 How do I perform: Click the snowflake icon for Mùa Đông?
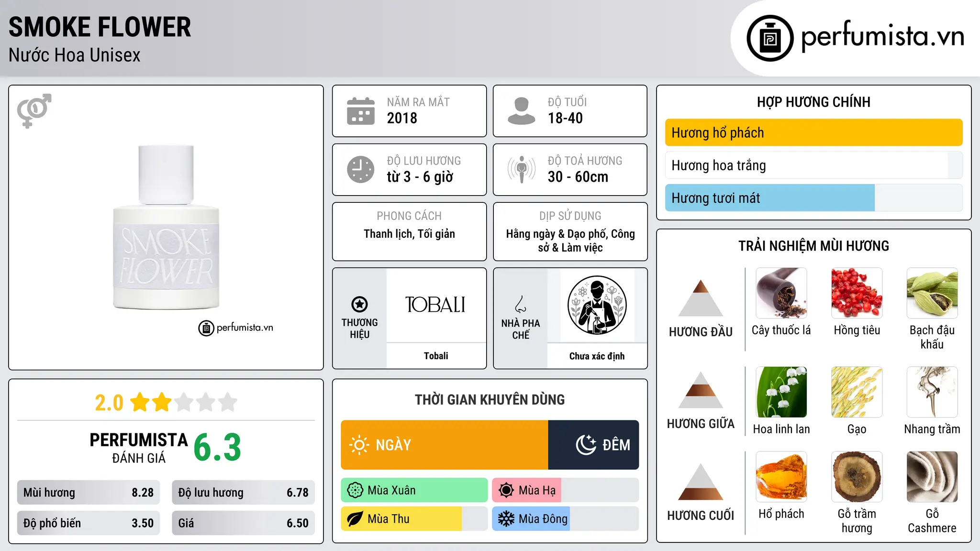506,519
